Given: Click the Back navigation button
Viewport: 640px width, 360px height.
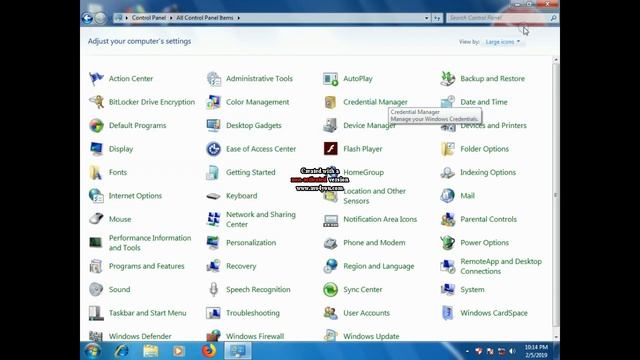Looking at the screenshot, I should [x=87, y=18].
